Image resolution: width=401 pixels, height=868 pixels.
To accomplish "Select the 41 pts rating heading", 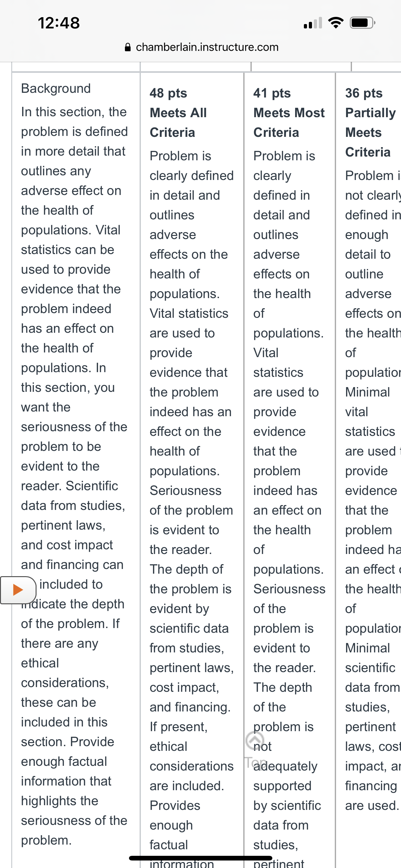I will coord(272,93).
